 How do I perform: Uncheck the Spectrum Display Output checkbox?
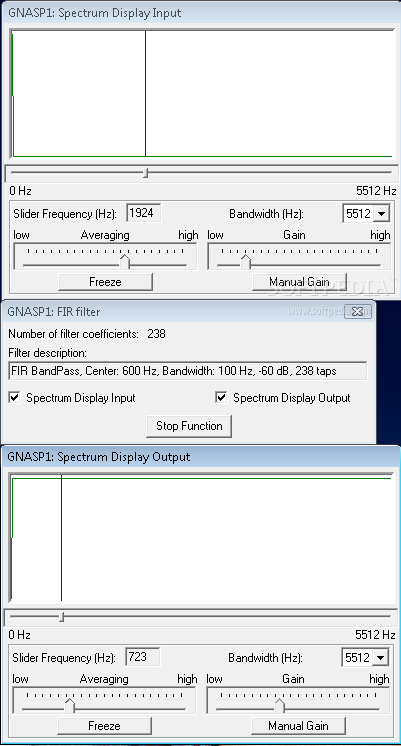click(221, 398)
